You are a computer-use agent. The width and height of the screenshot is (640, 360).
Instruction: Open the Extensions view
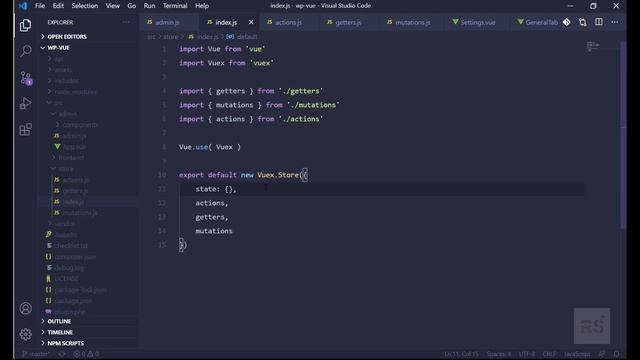tap(25, 129)
